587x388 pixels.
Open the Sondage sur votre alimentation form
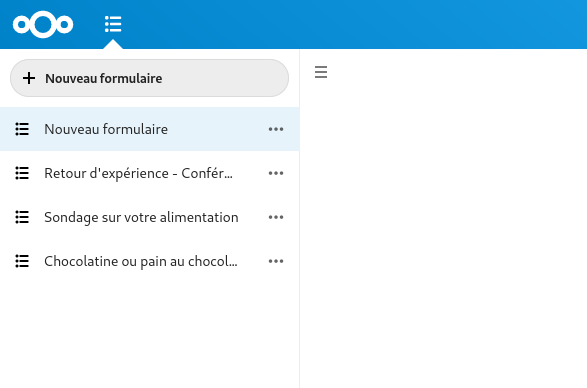click(141, 217)
